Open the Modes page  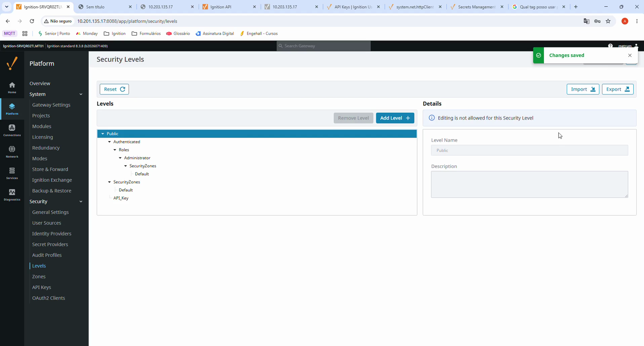click(x=40, y=159)
